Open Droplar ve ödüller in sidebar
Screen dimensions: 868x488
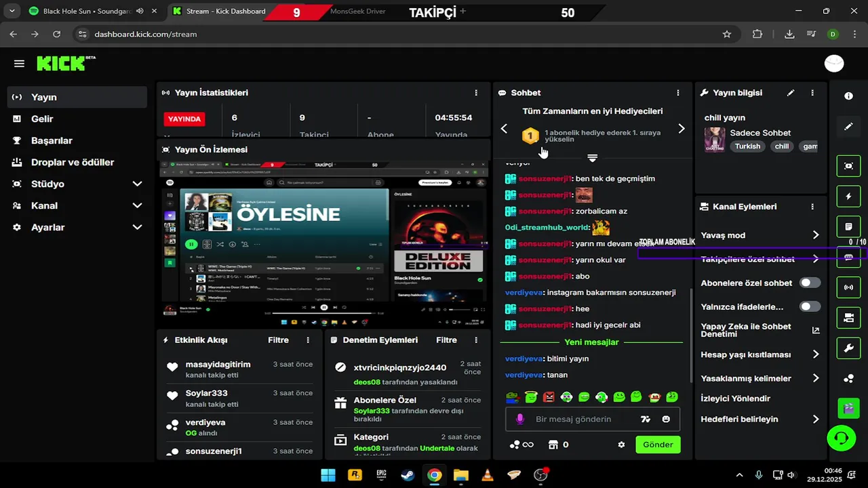pos(77,162)
